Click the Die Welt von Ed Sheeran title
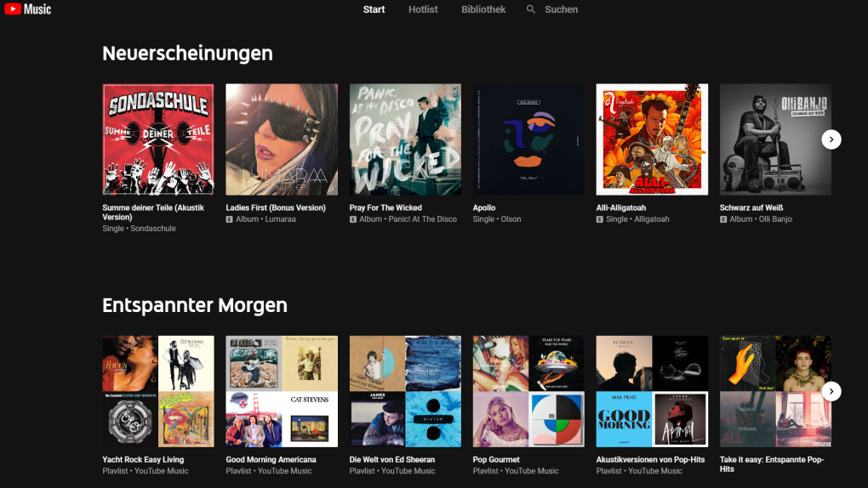 [x=392, y=459]
